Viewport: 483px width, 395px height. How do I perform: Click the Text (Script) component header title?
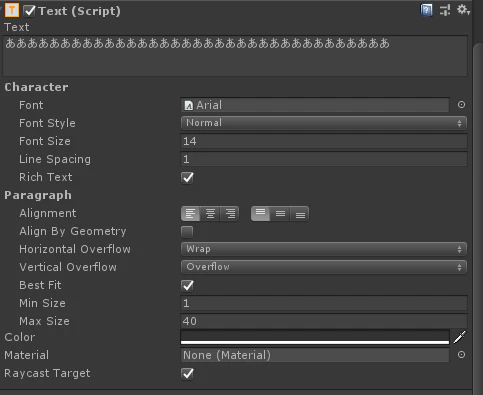point(79,11)
